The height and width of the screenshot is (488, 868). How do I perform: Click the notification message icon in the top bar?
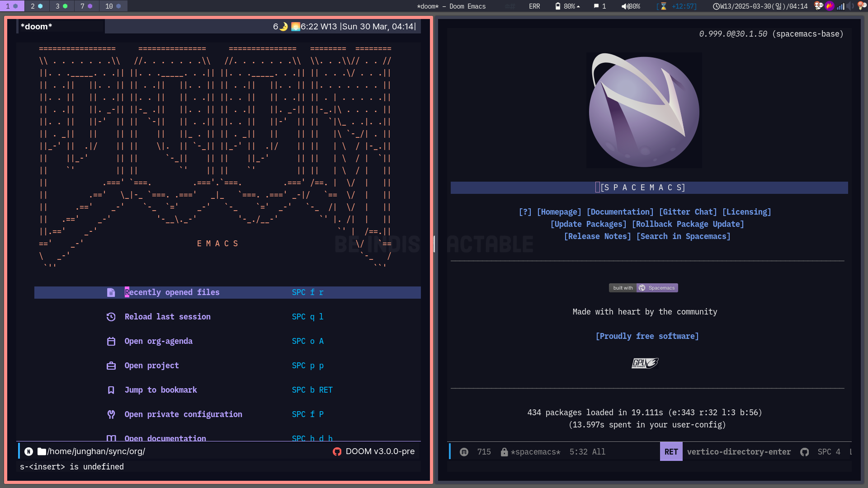(x=596, y=6)
